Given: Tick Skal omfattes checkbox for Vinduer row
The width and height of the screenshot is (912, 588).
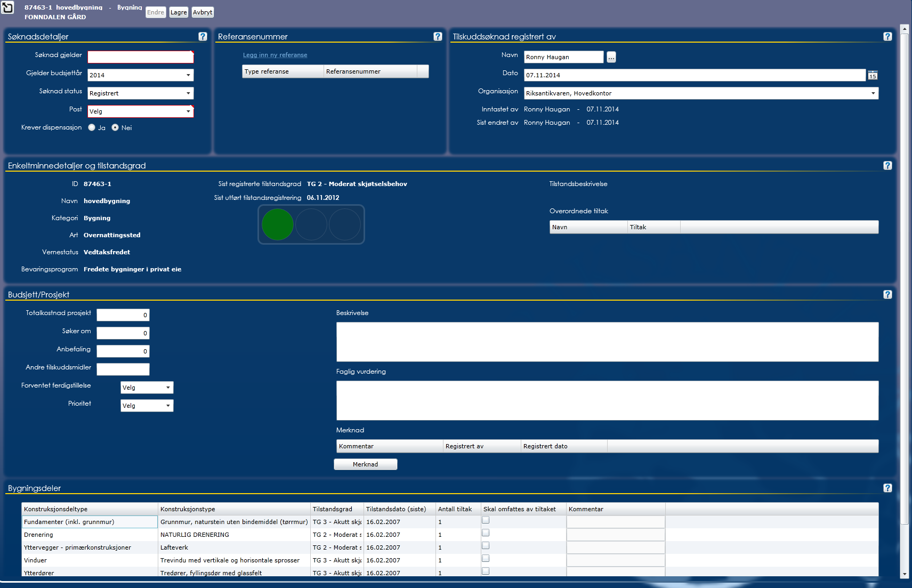Looking at the screenshot, I should tap(486, 559).
